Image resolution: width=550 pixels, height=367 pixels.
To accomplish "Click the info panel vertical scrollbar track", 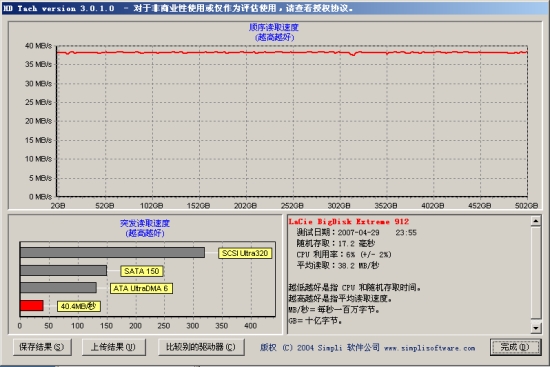I will coord(535,274).
